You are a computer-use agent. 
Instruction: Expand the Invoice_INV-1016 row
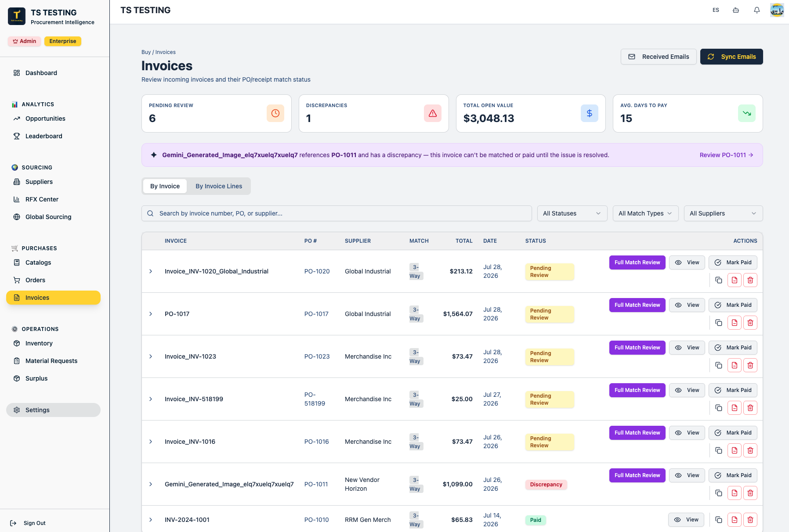151,442
